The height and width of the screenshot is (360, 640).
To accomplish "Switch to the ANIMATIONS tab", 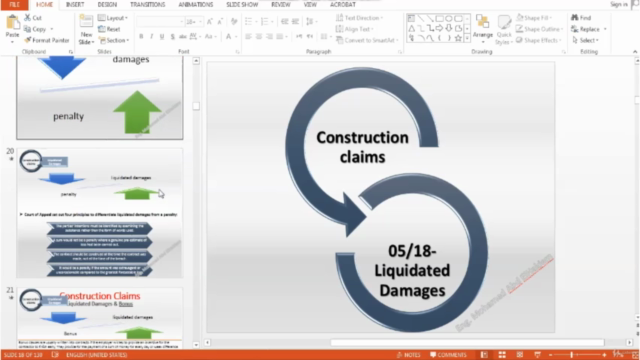I will (x=196, y=4).
